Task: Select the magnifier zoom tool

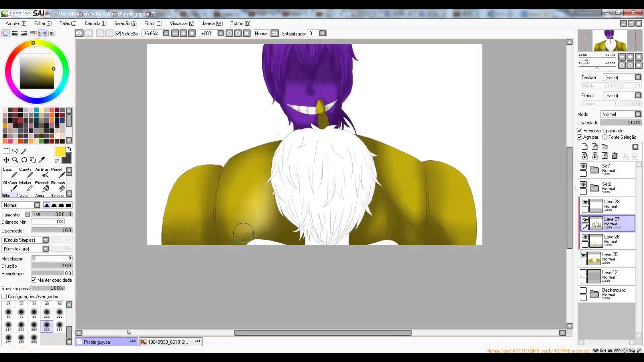Action: point(15,160)
